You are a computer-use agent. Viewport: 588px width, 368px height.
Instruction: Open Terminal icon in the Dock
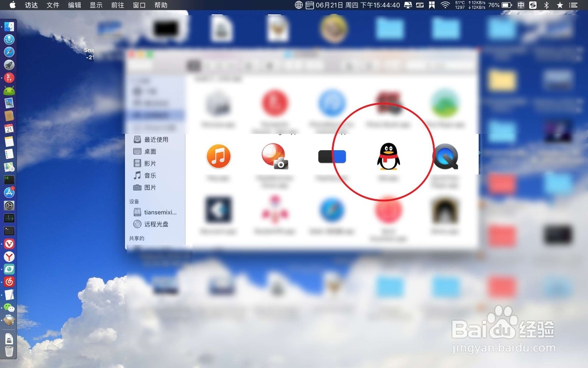pos(9,231)
